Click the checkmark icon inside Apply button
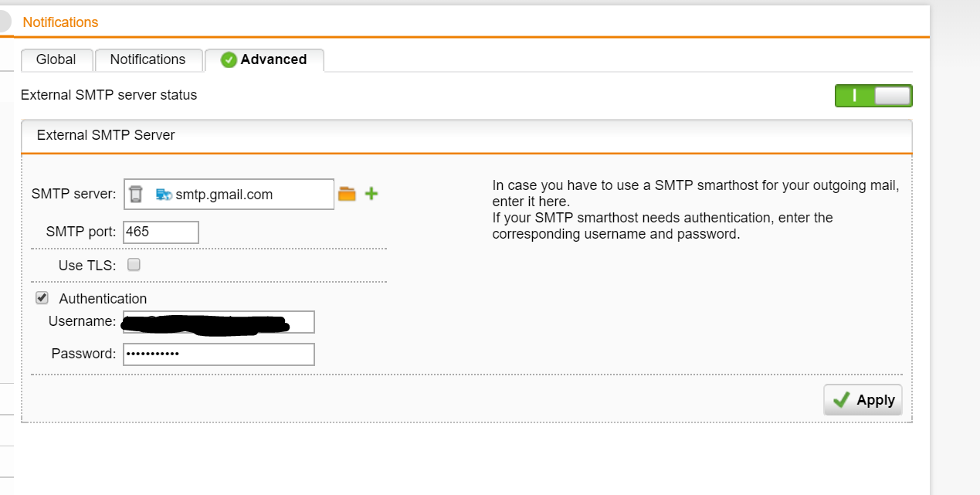This screenshot has height=495, width=980. click(842, 399)
